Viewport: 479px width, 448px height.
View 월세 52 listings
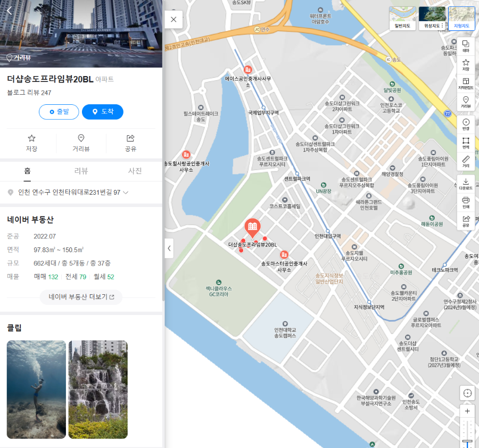pos(104,277)
